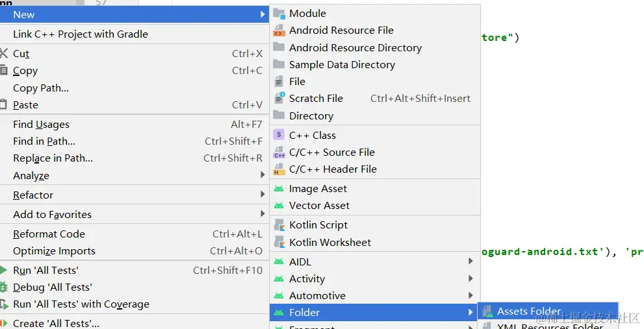Image resolution: width=644 pixels, height=329 pixels.
Task: Click the Android Resource File icon
Action: coord(279,30)
